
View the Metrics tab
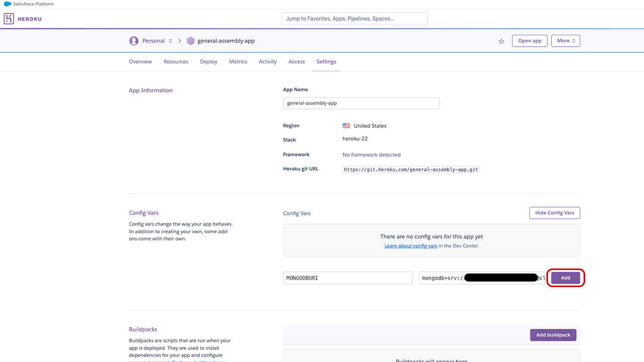click(238, 61)
